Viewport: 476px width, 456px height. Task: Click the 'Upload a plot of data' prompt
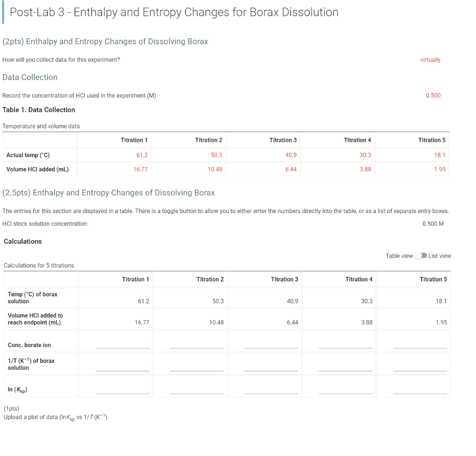54,418
